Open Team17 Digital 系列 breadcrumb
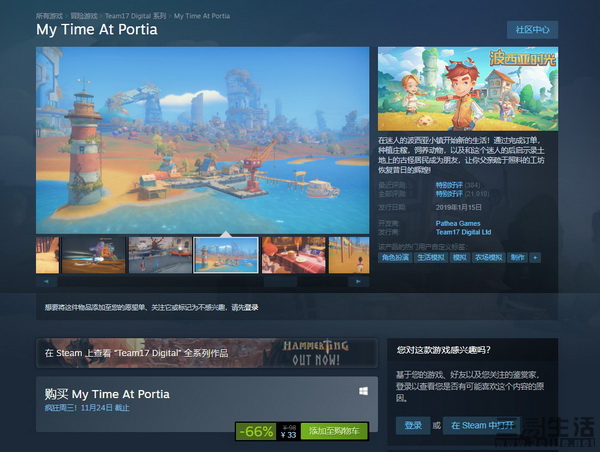This screenshot has width=600, height=452. coord(135,16)
